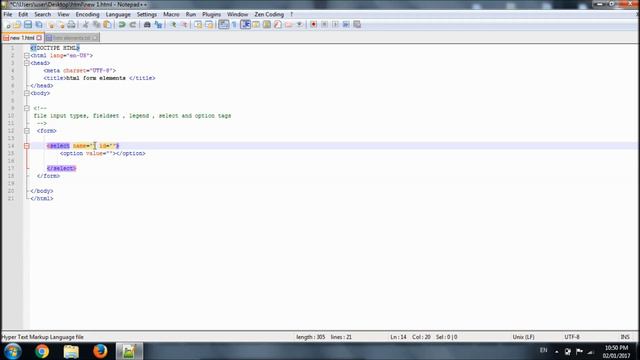Click the Paste clipboard icon

(x=107, y=25)
